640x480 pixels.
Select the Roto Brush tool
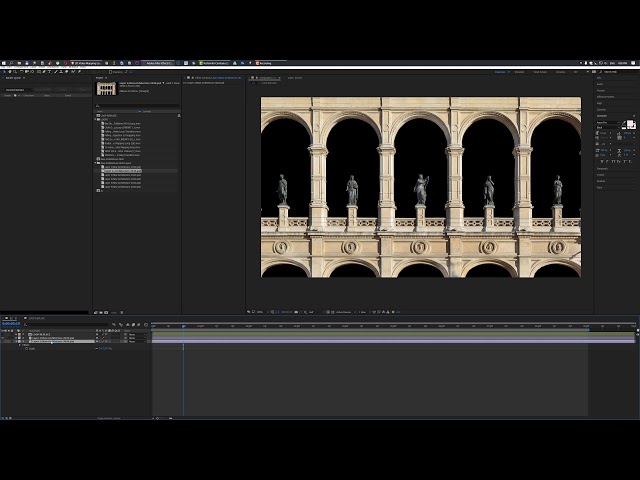coord(73,72)
